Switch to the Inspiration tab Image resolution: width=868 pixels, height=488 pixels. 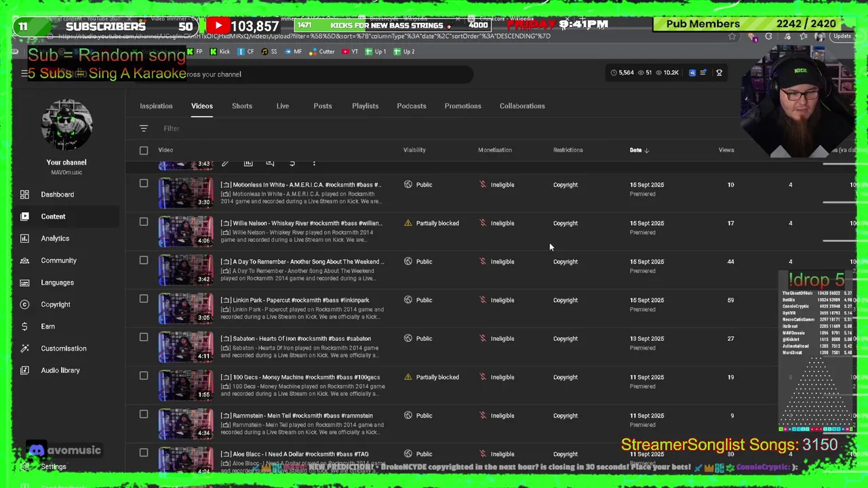pyautogui.click(x=156, y=106)
